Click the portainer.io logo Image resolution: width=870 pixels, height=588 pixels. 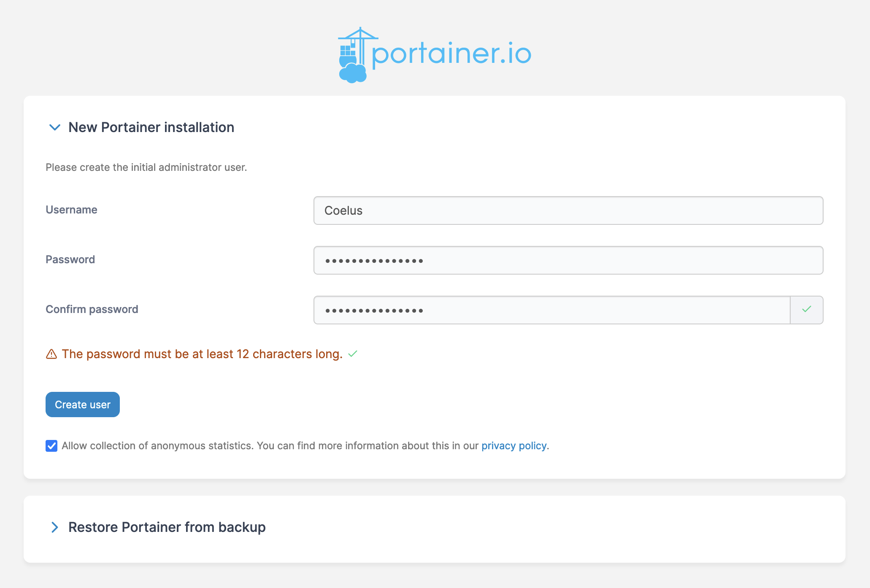pos(435,55)
